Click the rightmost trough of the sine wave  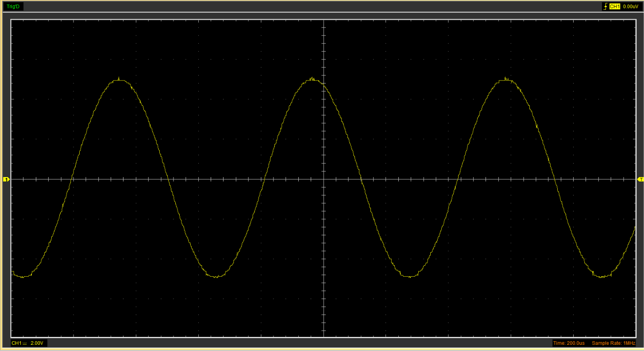602,277
